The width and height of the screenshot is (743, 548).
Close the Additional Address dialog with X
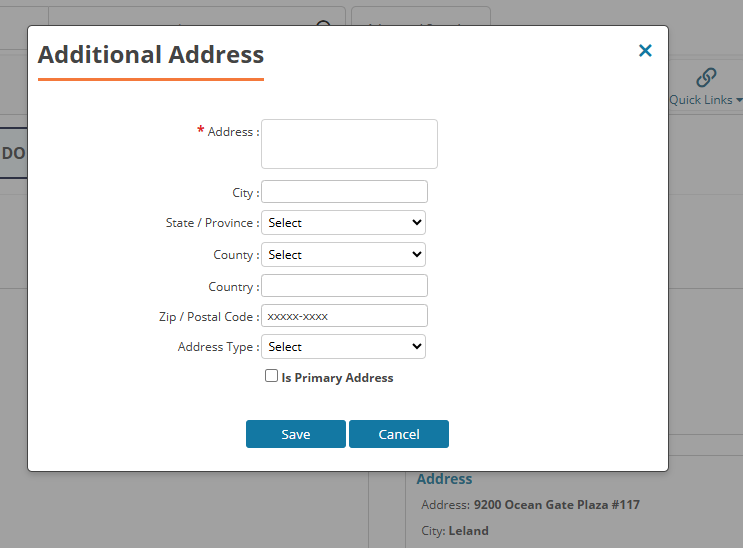[x=645, y=51]
